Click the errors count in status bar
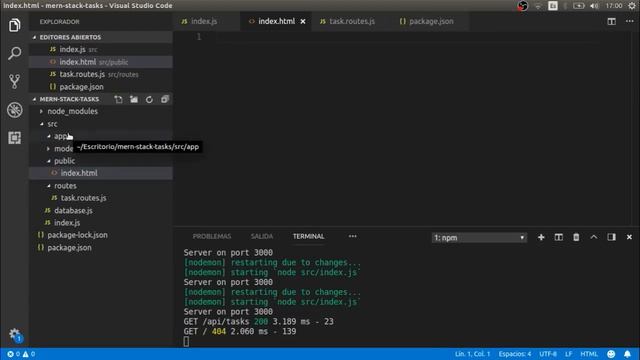The width and height of the screenshot is (640, 360). pyautogui.click(x=13, y=354)
